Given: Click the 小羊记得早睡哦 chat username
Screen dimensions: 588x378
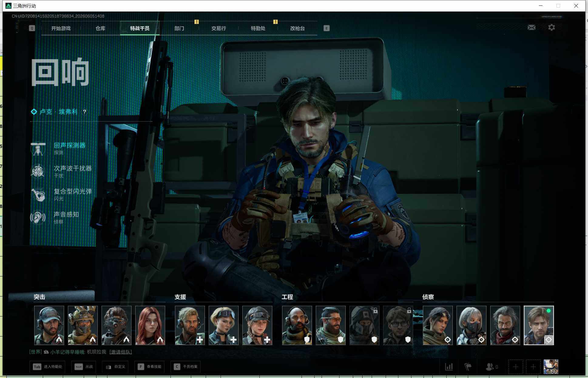Looking at the screenshot, I should 68,352.
